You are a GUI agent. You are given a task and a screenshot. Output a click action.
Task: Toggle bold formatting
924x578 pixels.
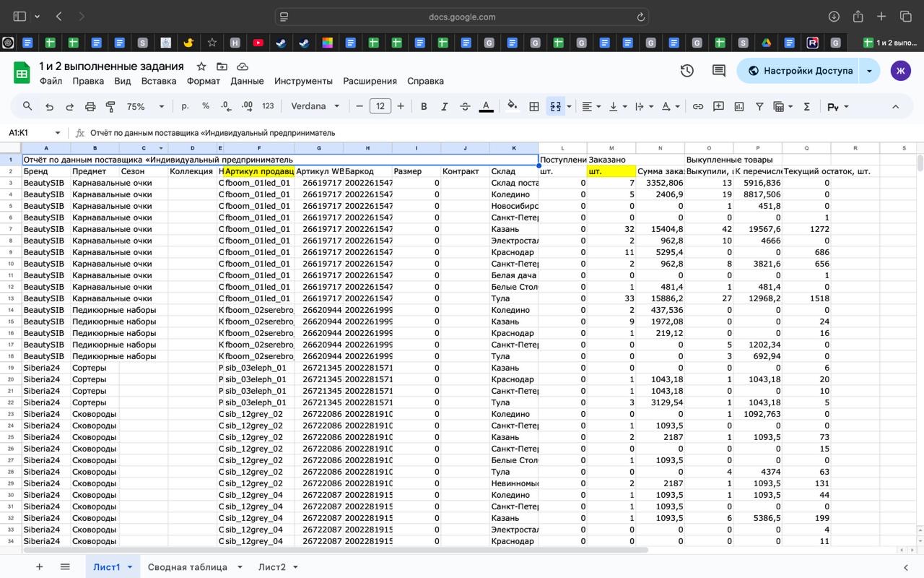424,106
